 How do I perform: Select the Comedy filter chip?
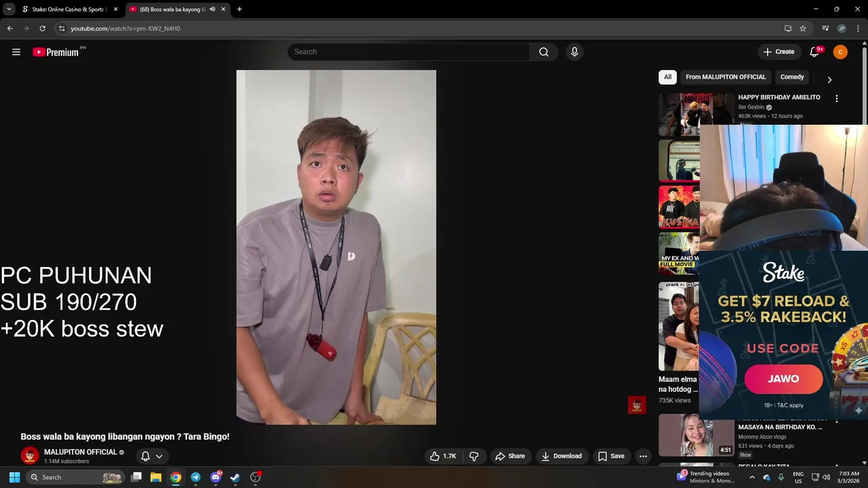(x=792, y=77)
